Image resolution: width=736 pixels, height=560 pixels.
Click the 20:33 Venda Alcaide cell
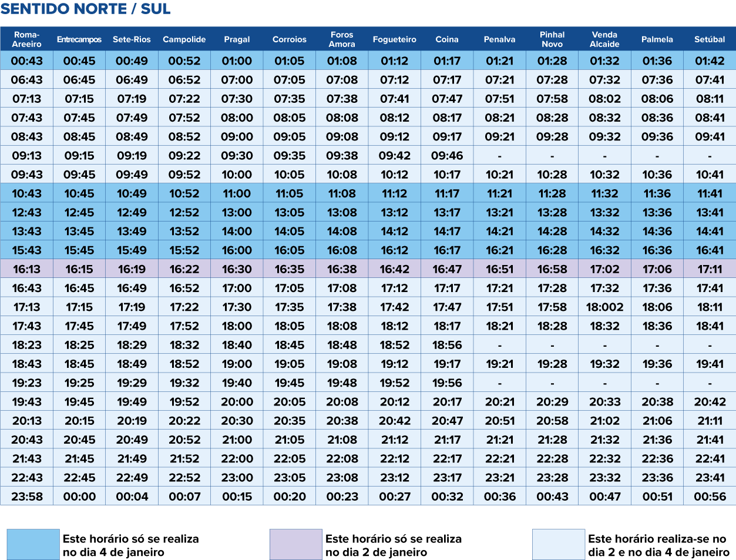pyautogui.click(x=605, y=402)
